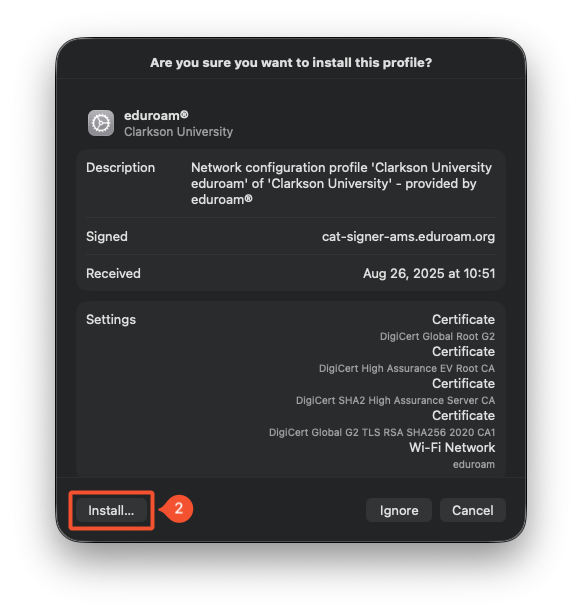Click the Received date Aug 26, 2025
The height and width of the screenshot is (616, 582).
coord(429,273)
